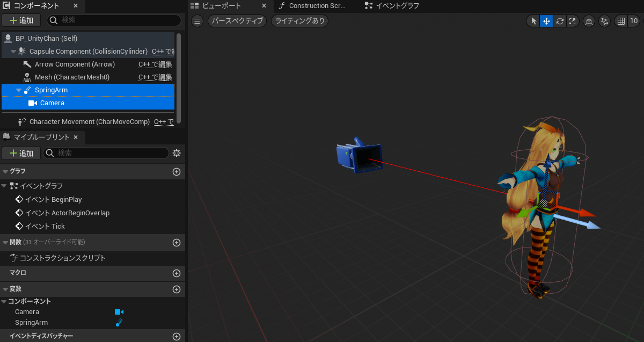This screenshot has width=644, height=342.
Task: Collapse the Capsule Component expander arrow
Action: (x=13, y=52)
